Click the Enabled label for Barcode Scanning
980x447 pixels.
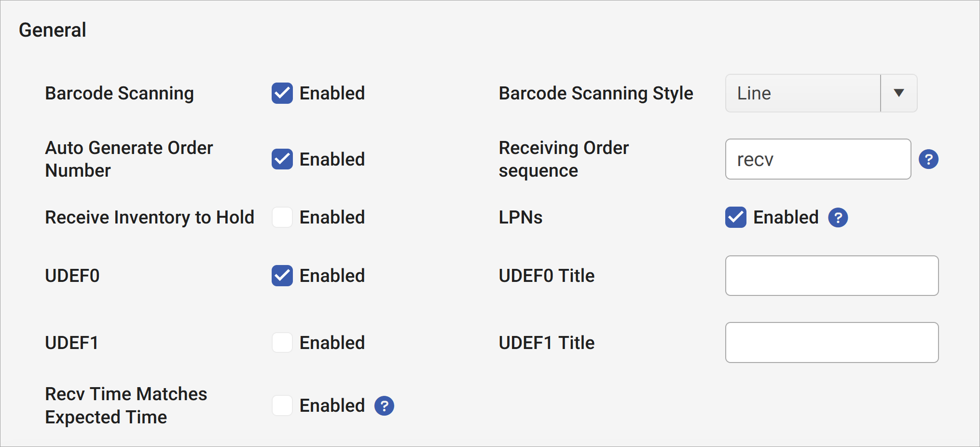click(x=332, y=93)
